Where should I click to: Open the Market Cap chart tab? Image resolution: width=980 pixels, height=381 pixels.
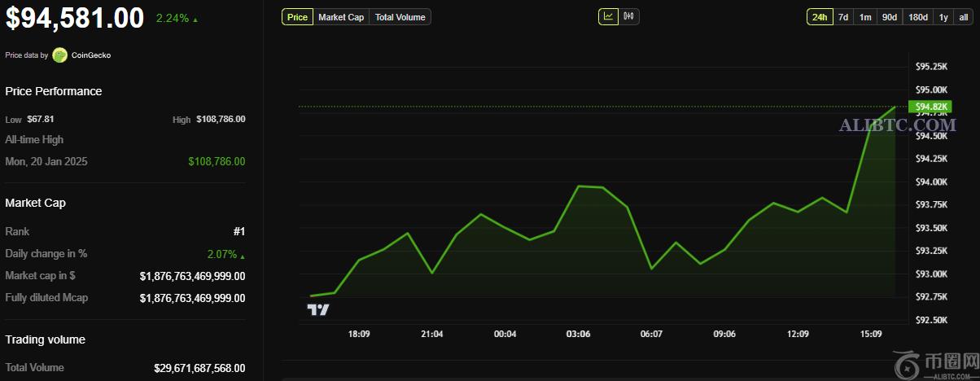pyautogui.click(x=341, y=17)
